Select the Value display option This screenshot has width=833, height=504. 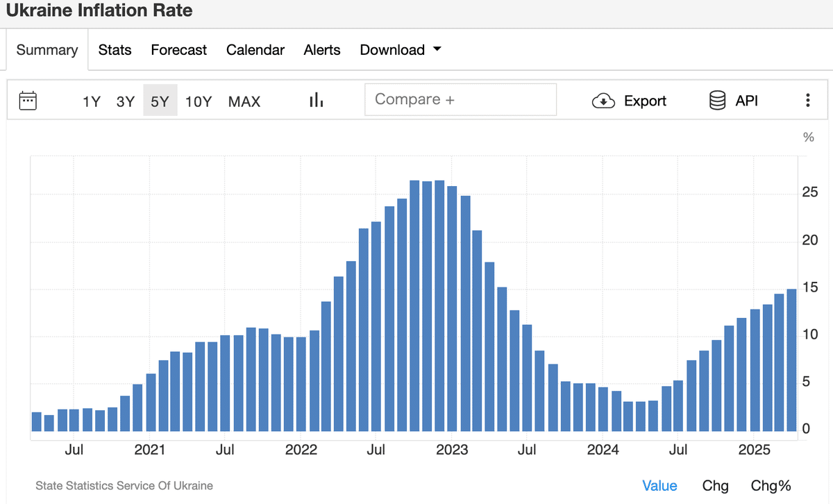click(x=659, y=485)
